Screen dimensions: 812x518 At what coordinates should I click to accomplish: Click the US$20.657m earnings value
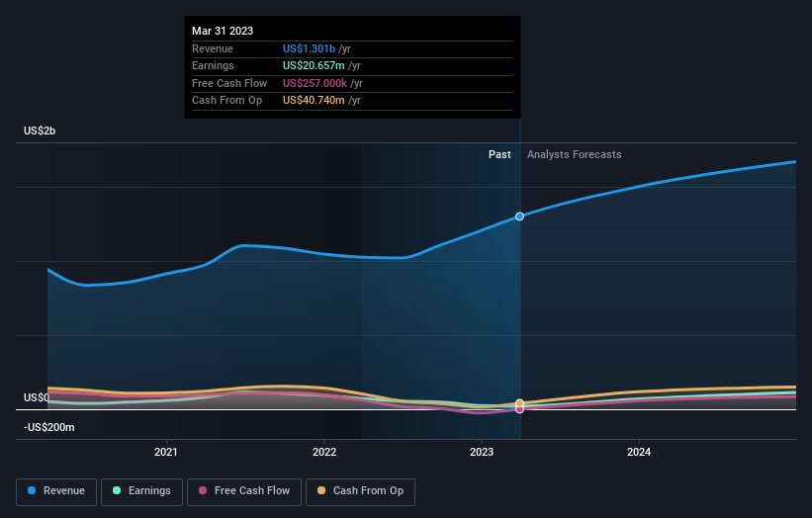tap(314, 65)
